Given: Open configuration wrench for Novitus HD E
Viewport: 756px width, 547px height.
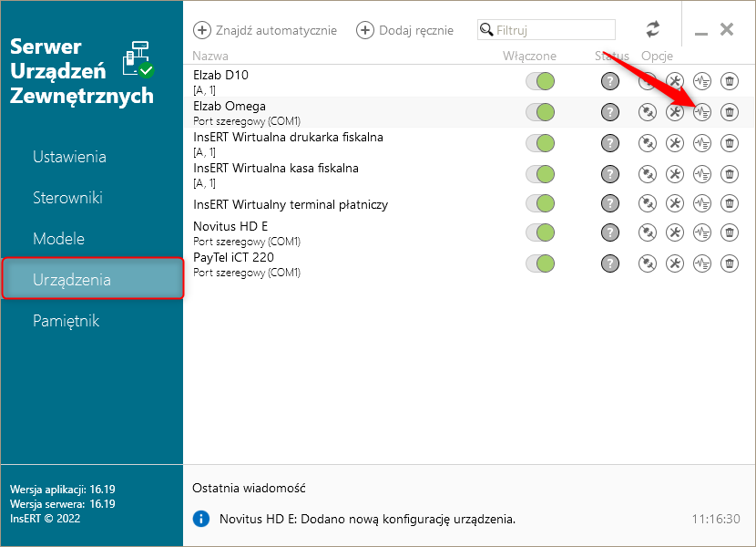Looking at the screenshot, I should 675,232.
